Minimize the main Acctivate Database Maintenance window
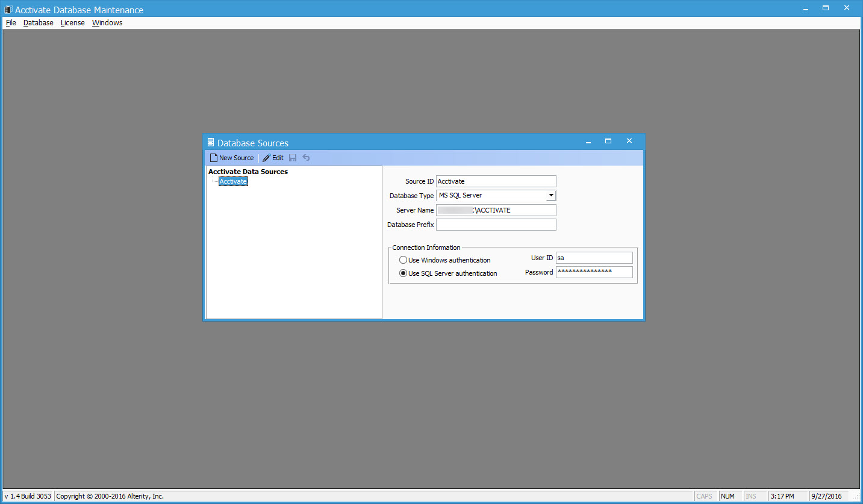This screenshot has height=504, width=863. tap(806, 8)
